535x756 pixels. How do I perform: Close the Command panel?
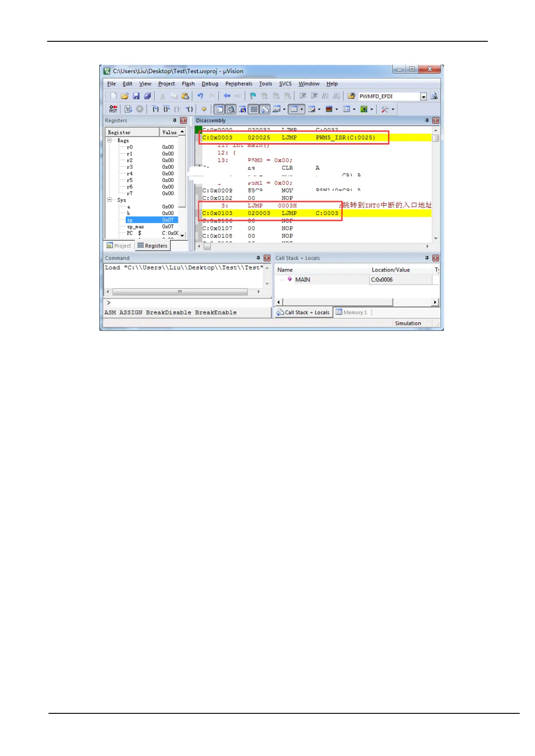(x=267, y=258)
